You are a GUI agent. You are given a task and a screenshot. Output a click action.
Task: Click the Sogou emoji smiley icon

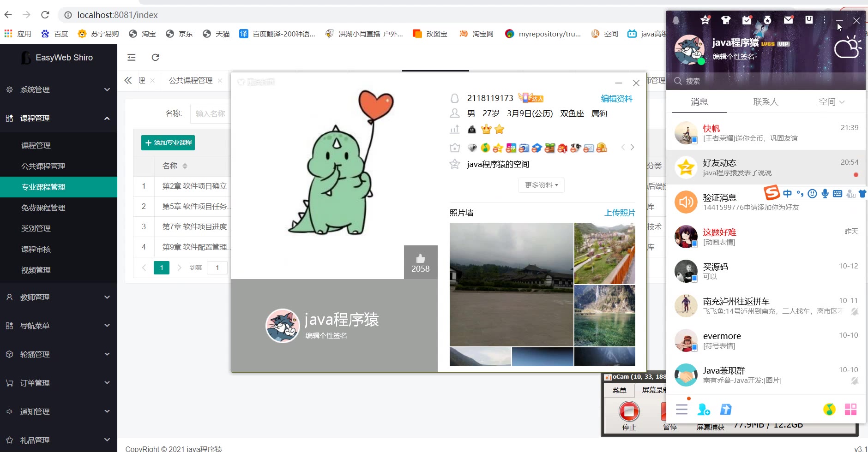coord(813,194)
